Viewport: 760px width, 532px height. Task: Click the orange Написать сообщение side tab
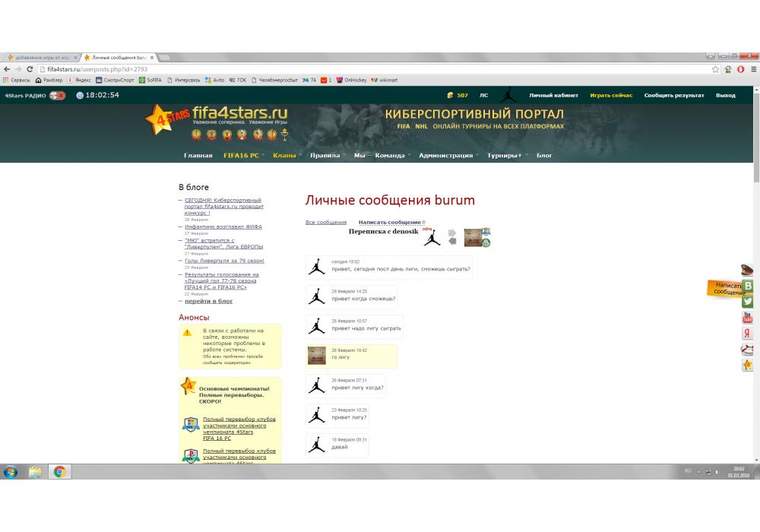[724, 288]
